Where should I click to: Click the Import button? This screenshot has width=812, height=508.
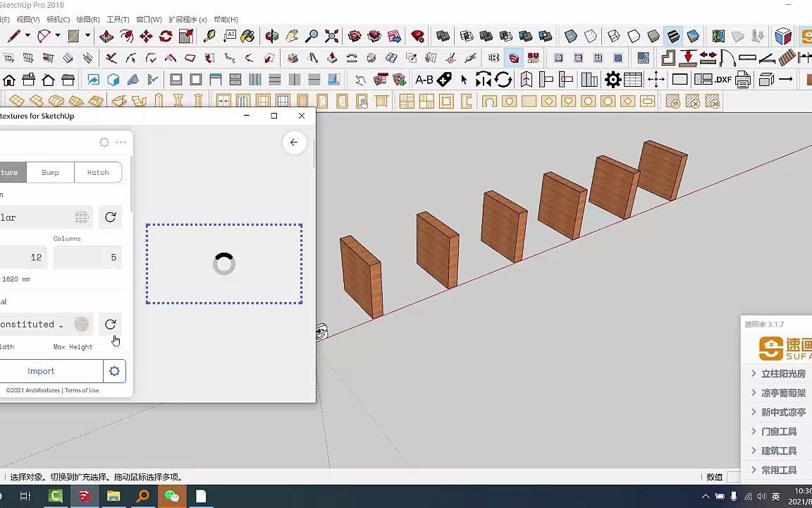coord(41,370)
